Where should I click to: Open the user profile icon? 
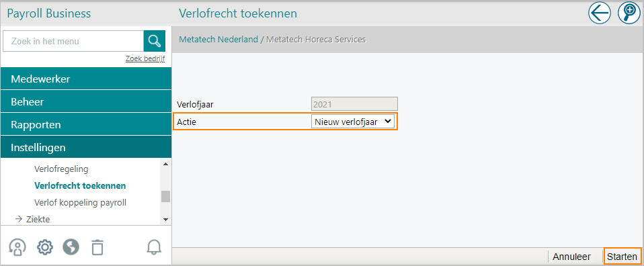(17, 247)
